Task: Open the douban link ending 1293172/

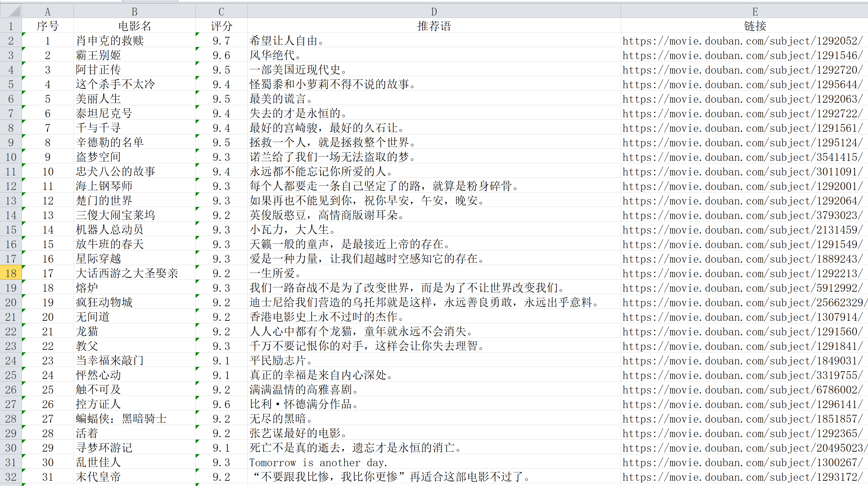Action: (742, 477)
